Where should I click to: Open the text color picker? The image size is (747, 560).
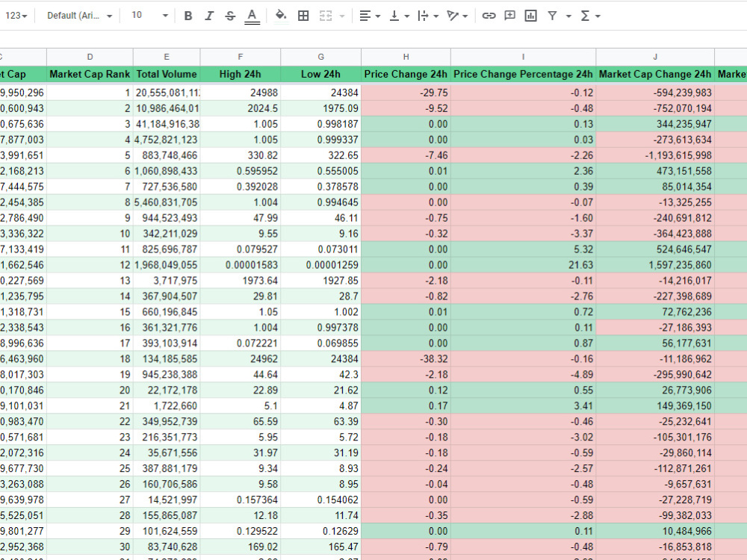252,15
